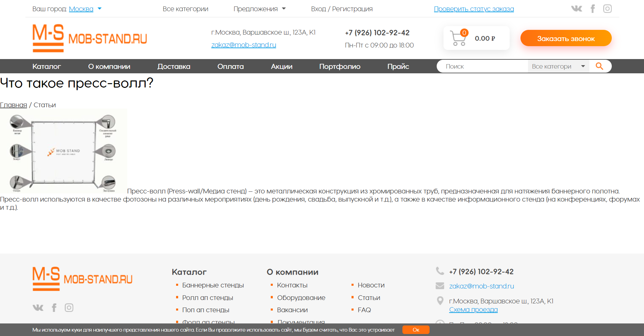This screenshot has width=644, height=336.
Task: Click the Ok cookie consent button
Action: [416, 330]
